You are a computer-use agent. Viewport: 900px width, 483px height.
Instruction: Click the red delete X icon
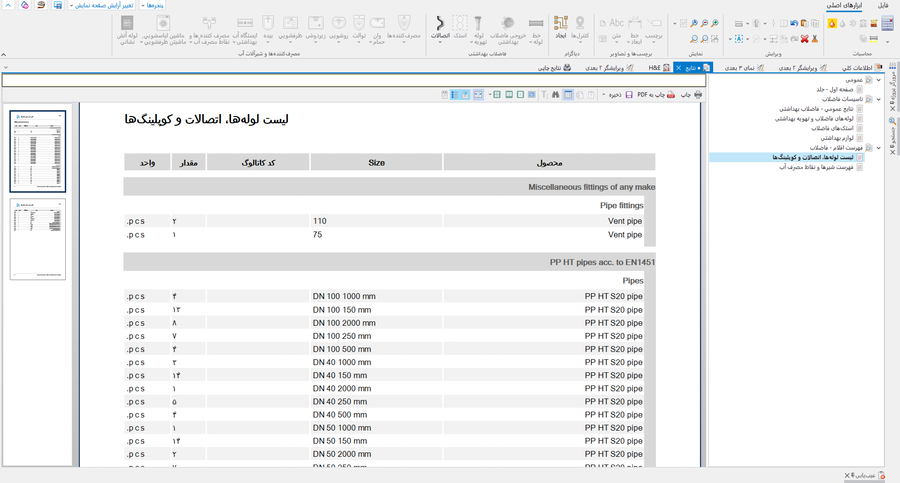[804, 38]
